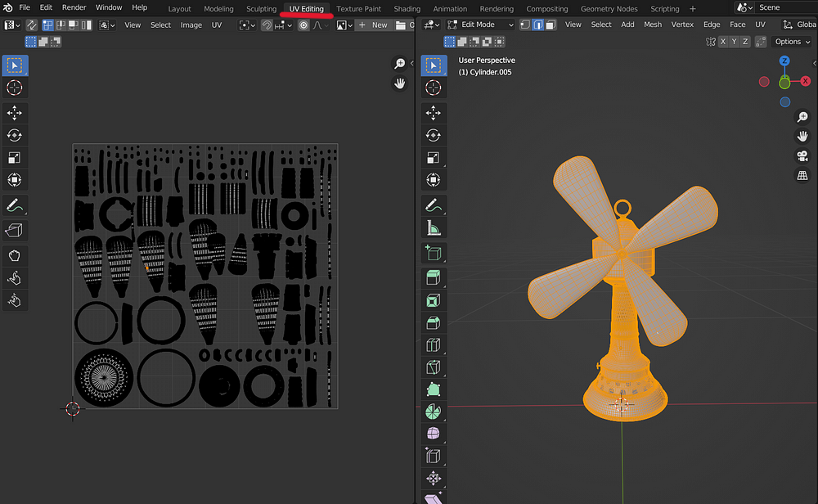
Task: Select the Annotate tool in the UV editor
Action: 15,205
